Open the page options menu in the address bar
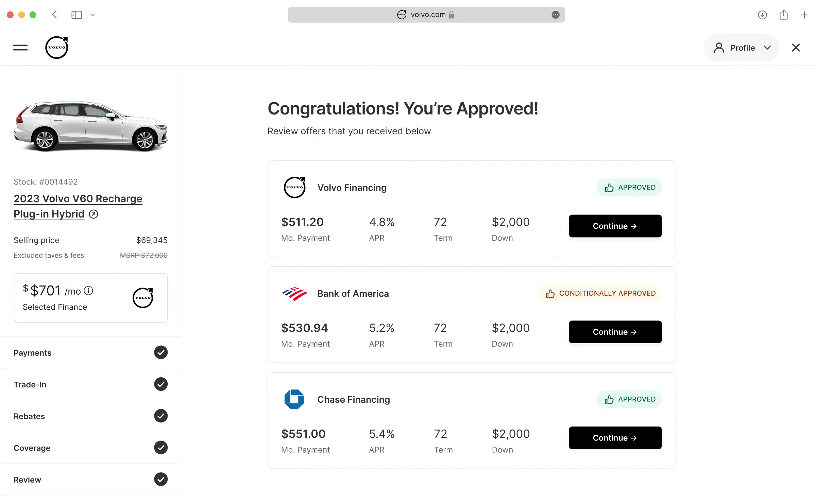 click(556, 15)
